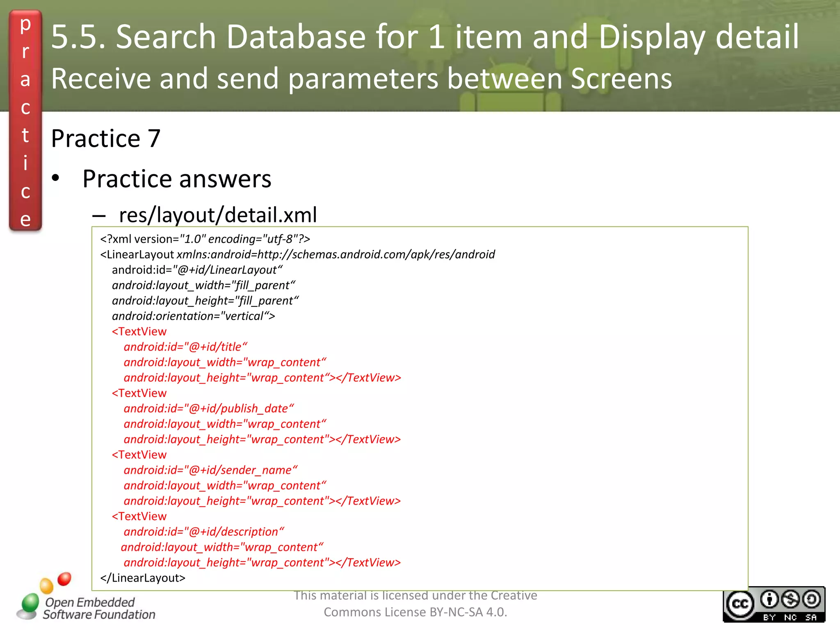Screen dimensions: 840x630
Task: Click the '<TextView' tag above sender_name id
Action: pos(139,454)
